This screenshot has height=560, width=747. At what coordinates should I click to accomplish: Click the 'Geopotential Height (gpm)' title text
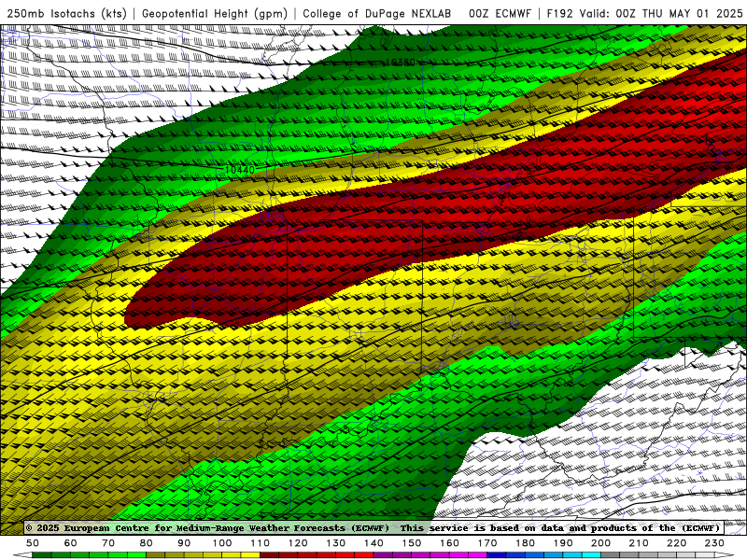[x=215, y=13]
